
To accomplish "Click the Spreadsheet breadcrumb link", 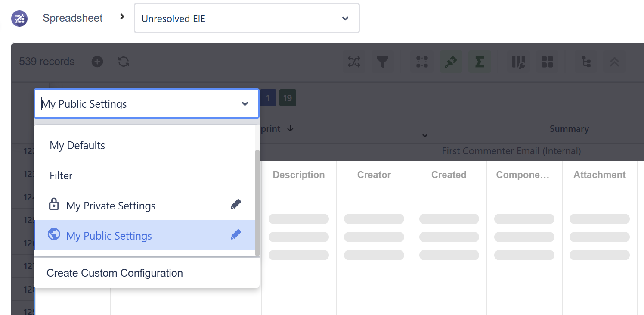I will click(72, 18).
